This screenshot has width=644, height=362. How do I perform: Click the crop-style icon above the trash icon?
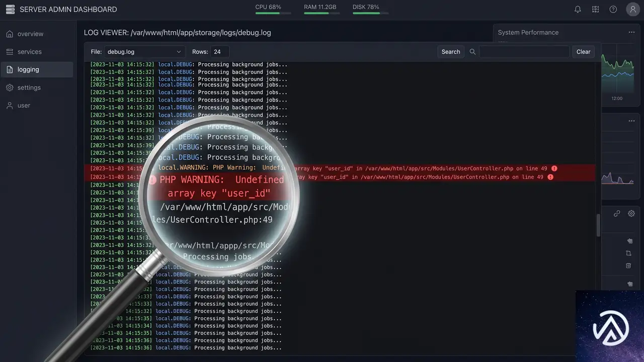click(628, 253)
